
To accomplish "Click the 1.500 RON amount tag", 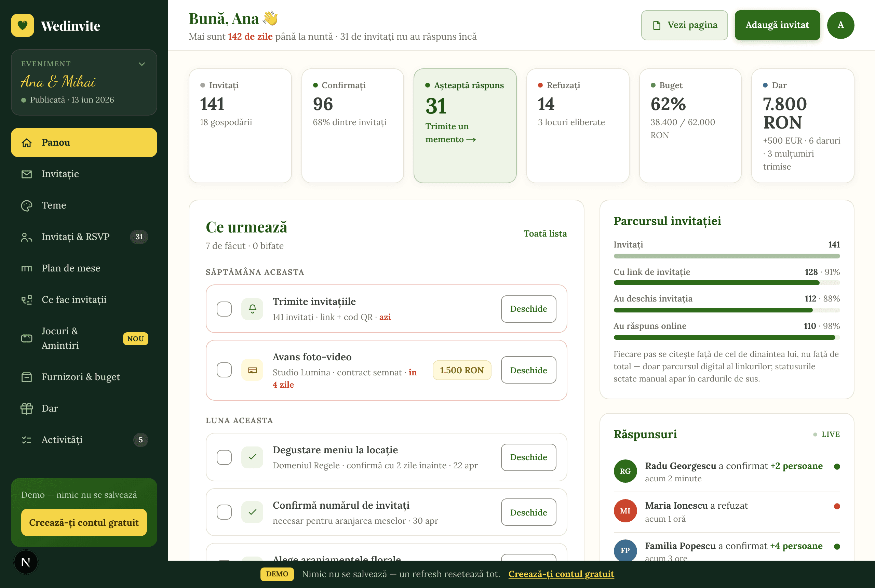I will 462,370.
